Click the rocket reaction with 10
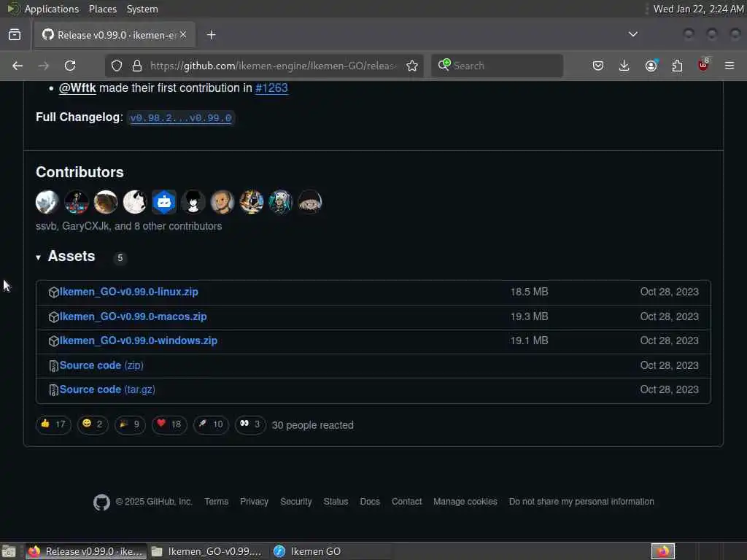 coord(211,424)
